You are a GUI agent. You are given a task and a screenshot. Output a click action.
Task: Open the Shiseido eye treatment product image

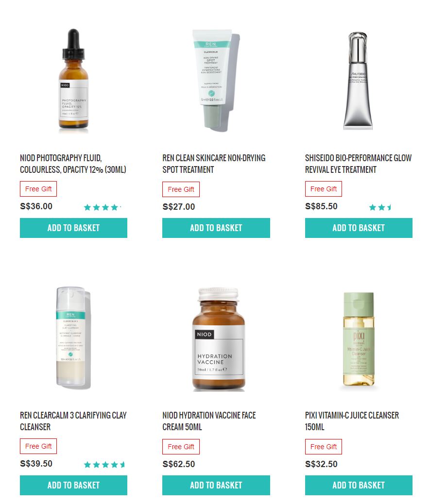(x=358, y=80)
